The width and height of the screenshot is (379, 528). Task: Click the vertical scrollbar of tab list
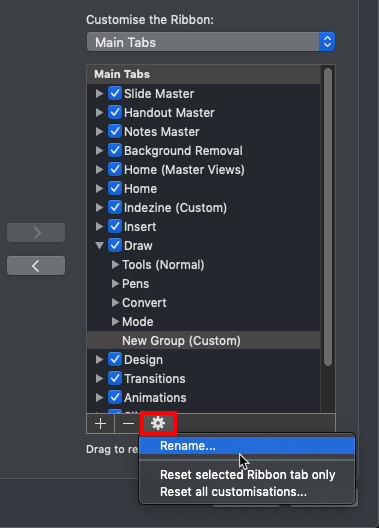[x=328, y=217]
